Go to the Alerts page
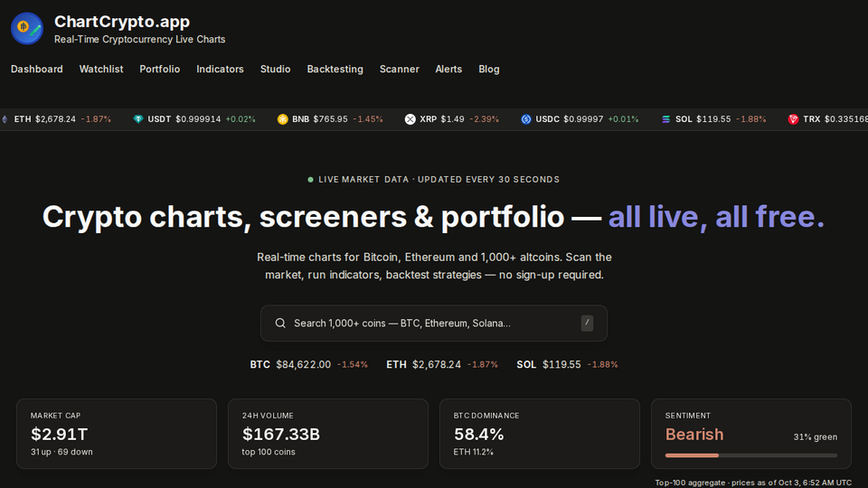 [x=448, y=70]
